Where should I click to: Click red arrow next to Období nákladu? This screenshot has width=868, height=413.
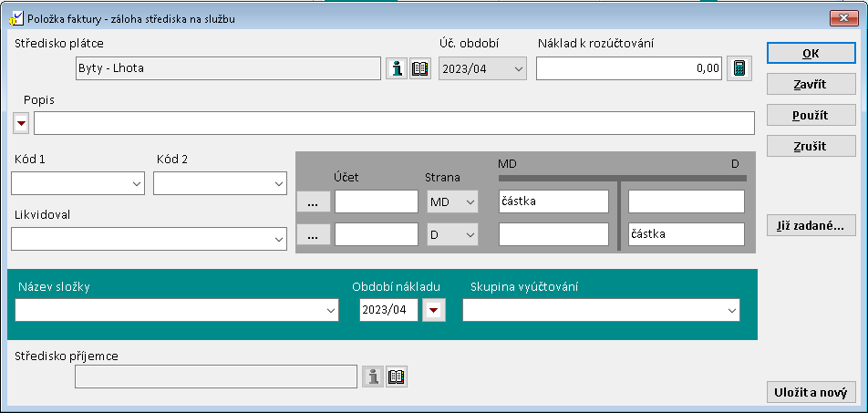434,311
